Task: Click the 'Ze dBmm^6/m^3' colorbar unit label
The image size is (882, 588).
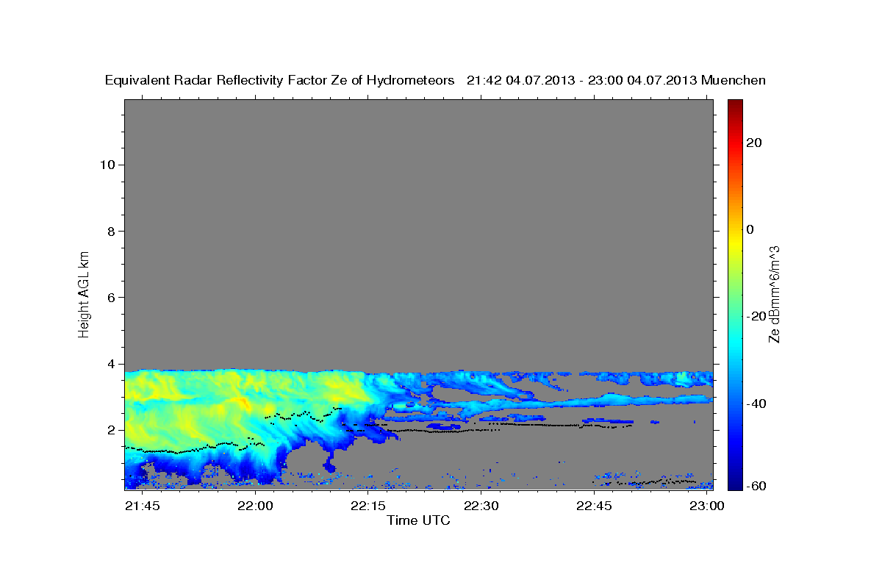Action: coord(774,294)
